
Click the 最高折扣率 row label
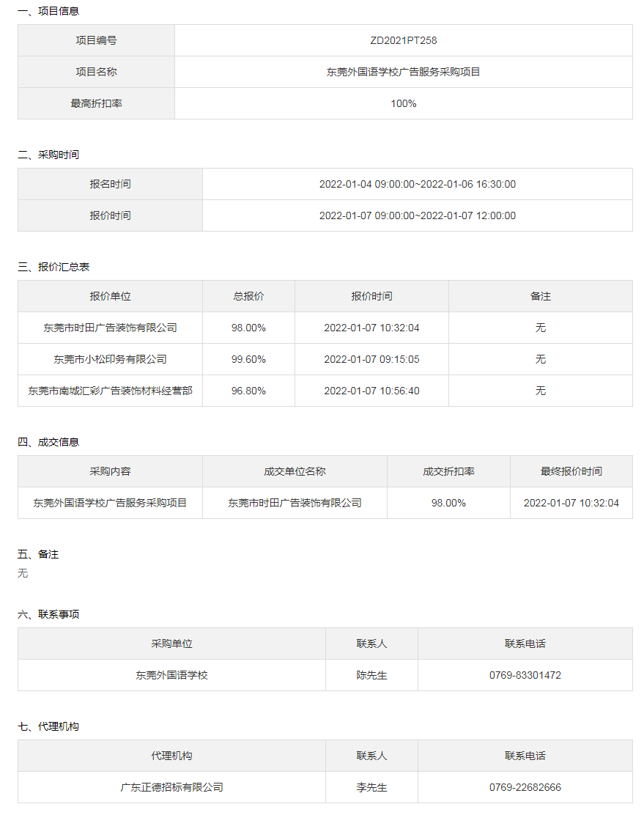97,104
